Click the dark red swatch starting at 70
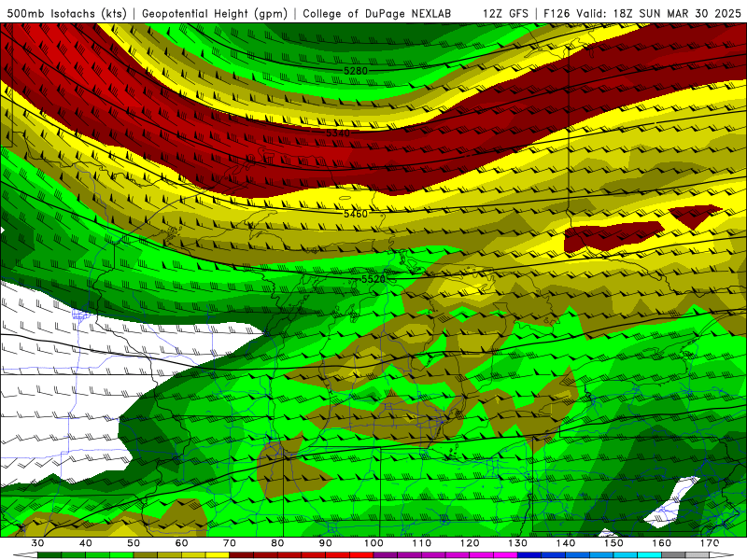747x560 pixels. click(242, 555)
